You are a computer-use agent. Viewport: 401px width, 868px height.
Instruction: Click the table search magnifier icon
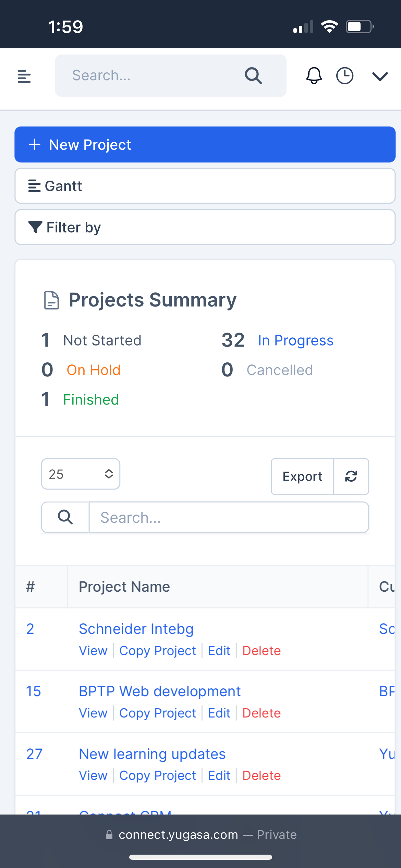click(x=65, y=517)
